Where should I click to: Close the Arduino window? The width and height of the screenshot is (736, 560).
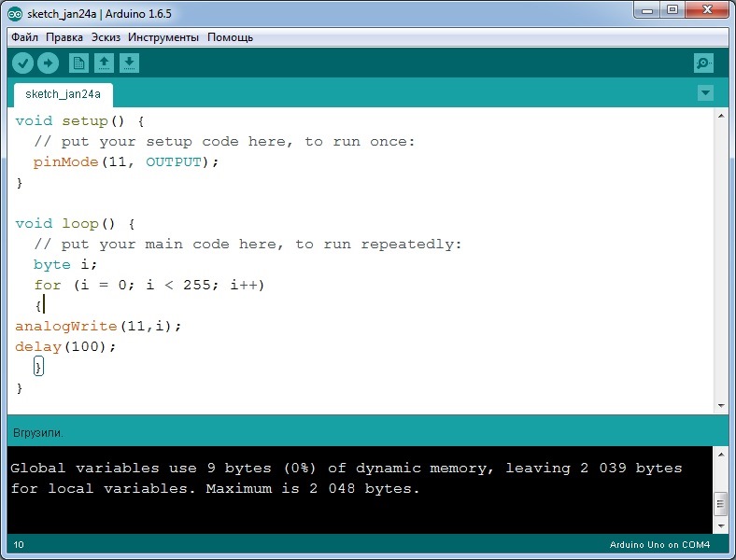[x=707, y=10]
